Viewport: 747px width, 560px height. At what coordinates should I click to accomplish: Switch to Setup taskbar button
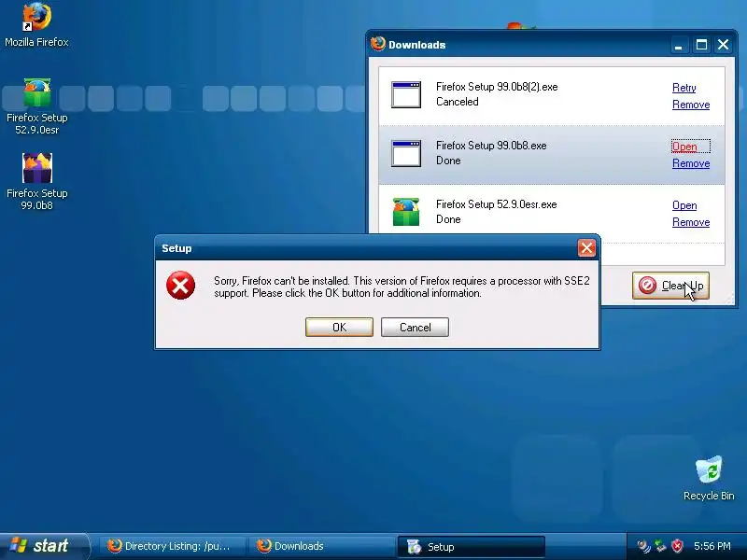tap(471, 547)
